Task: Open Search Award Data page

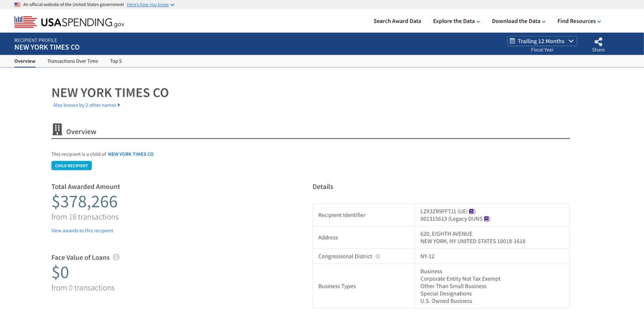Action: (x=397, y=21)
